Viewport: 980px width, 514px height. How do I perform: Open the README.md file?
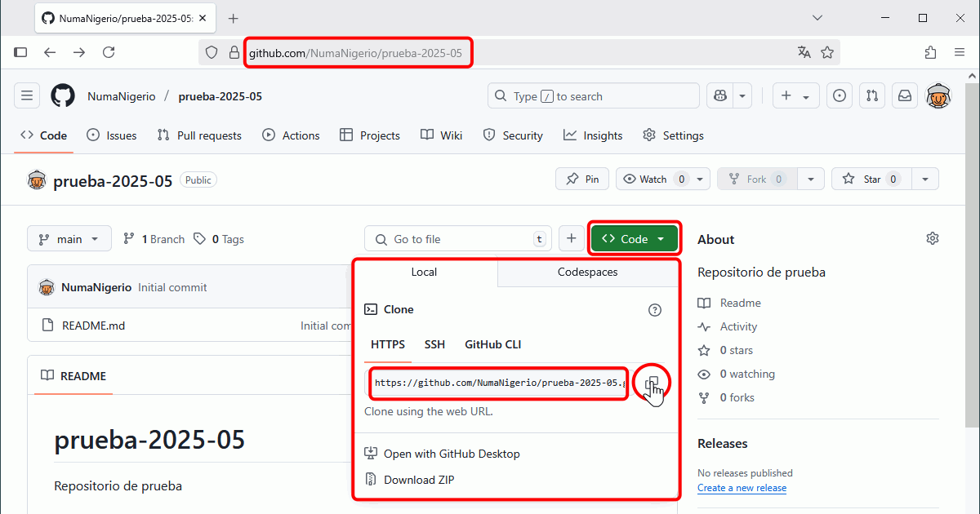click(x=94, y=326)
